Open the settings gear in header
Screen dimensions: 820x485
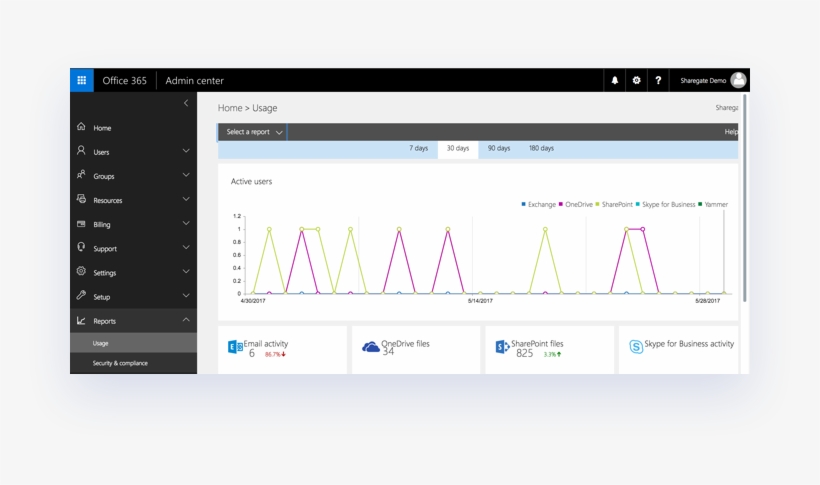pyautogui.click(x=636, y=80)
